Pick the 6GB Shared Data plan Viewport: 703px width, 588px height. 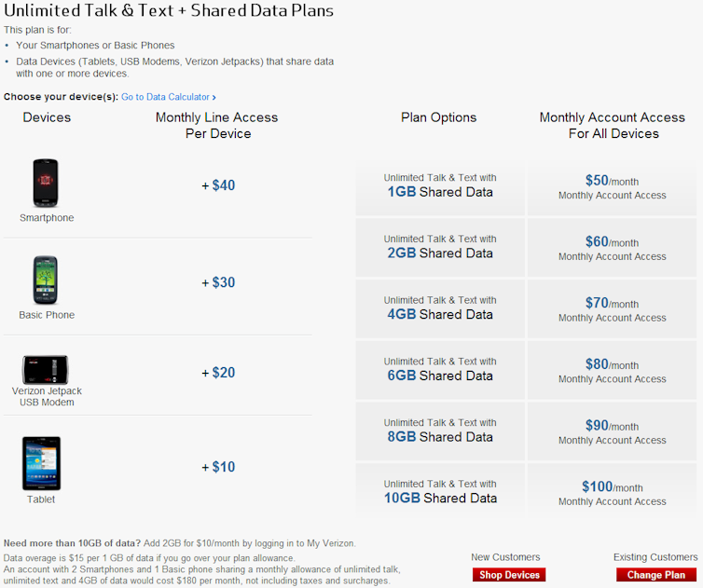point(440,370)
